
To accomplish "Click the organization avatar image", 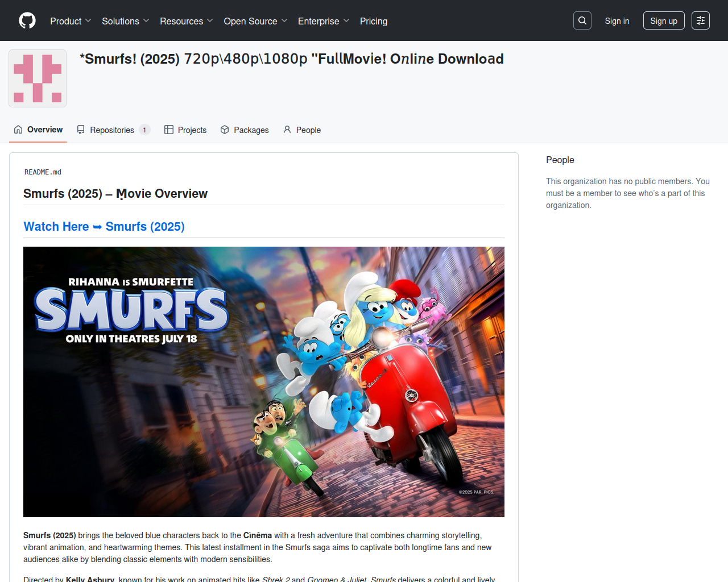I will 38,78.
